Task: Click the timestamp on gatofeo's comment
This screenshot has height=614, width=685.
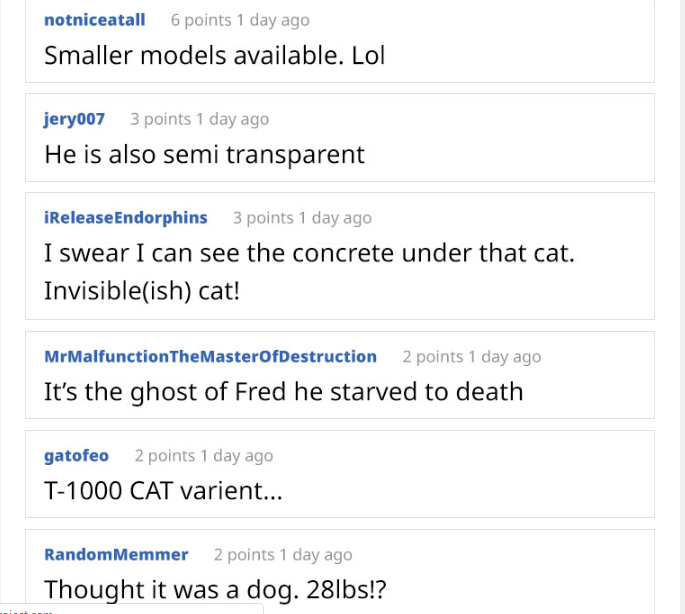Action: point(236,456)
